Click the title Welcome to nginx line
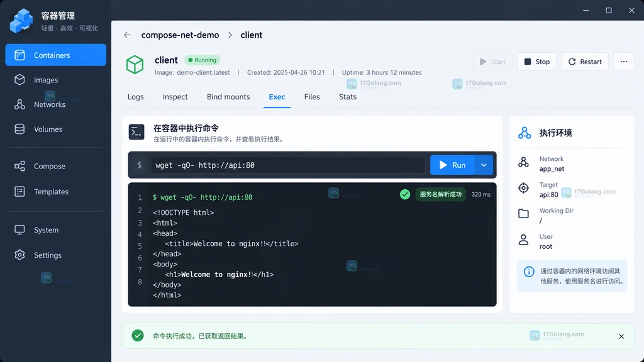 231,244
